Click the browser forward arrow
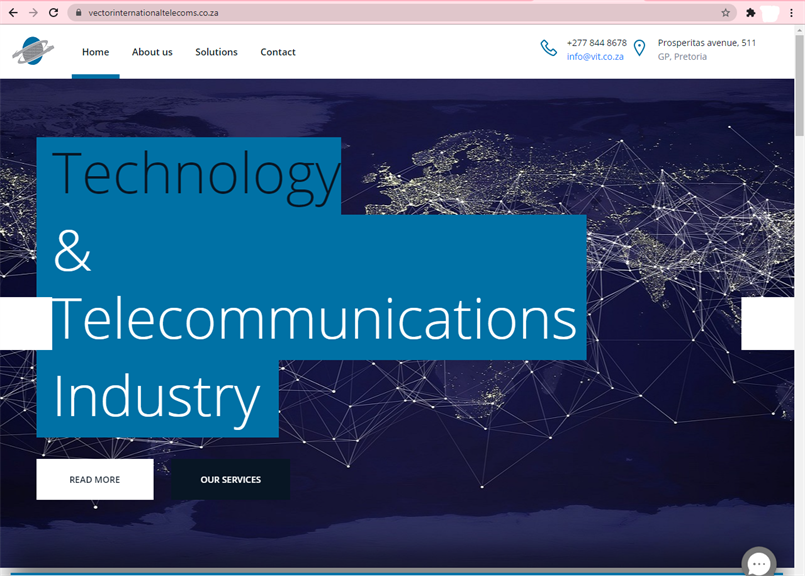The height and width of the screenshot is (576, 805). coord(33,12)
